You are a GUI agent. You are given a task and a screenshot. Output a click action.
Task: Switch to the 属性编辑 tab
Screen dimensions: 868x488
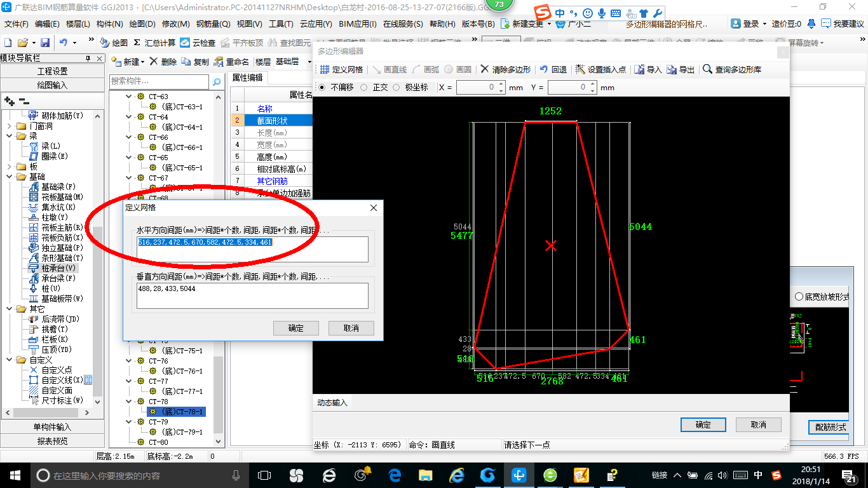248,78
